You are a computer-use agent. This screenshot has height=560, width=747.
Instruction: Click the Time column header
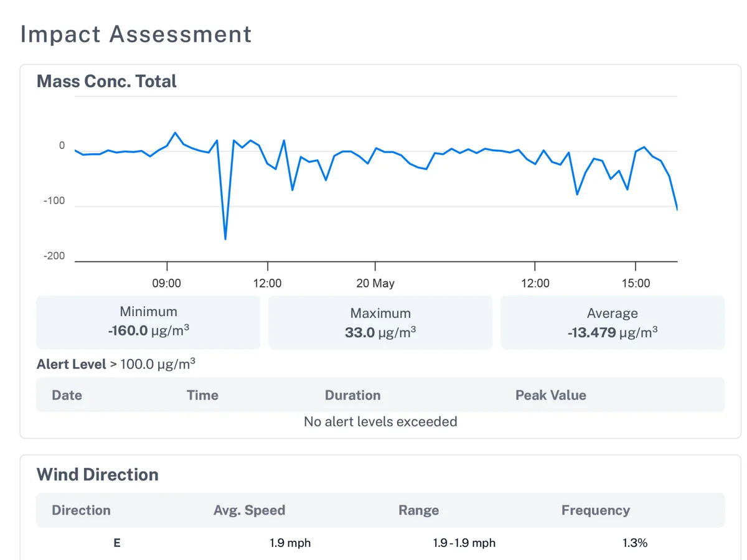coord(202,395)
